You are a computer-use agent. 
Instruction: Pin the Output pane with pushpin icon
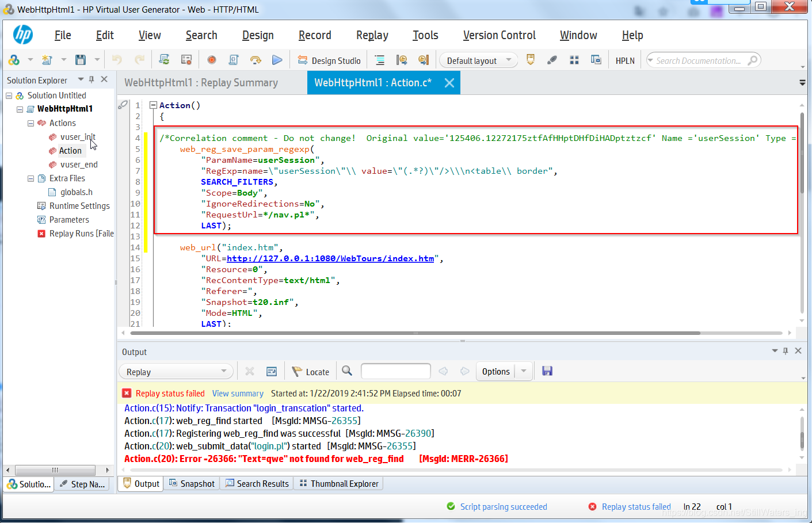pyautogui.click(x=786, y=351)
